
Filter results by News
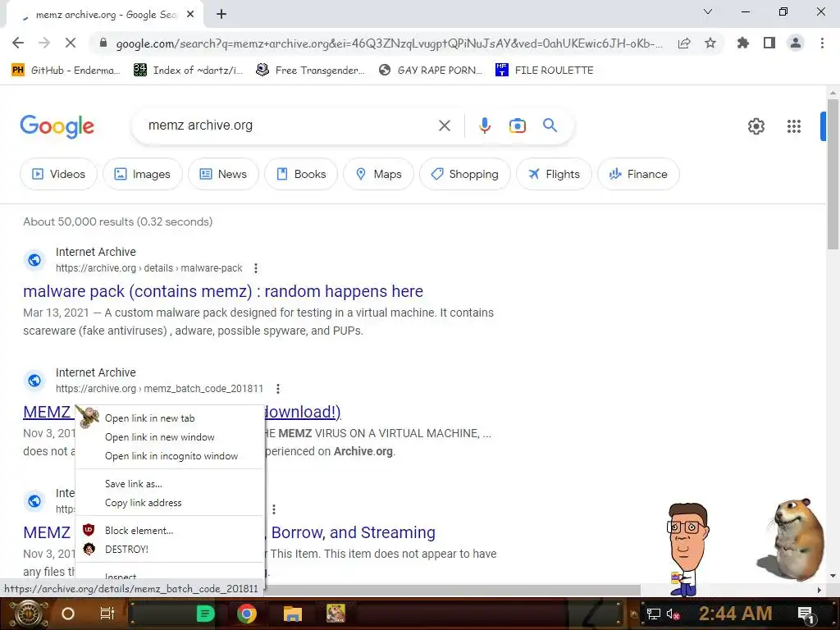[223, 174]
